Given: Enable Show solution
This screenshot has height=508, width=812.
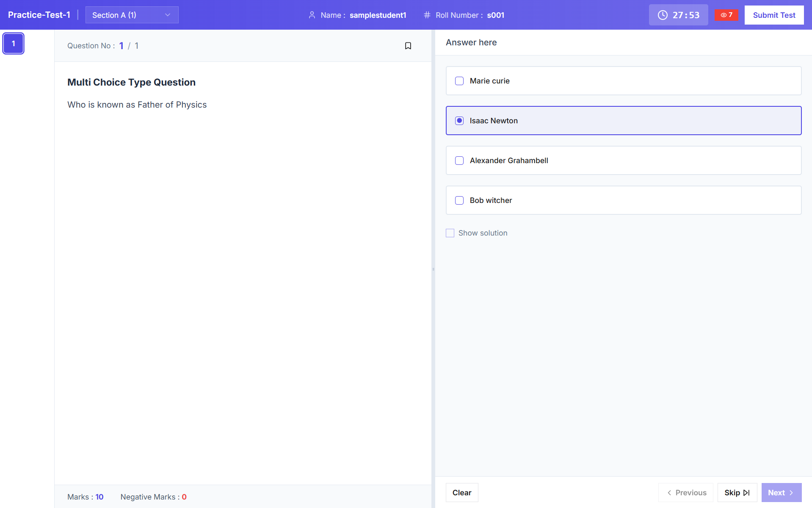Looking at the screenshot, I should click(450, 233).
